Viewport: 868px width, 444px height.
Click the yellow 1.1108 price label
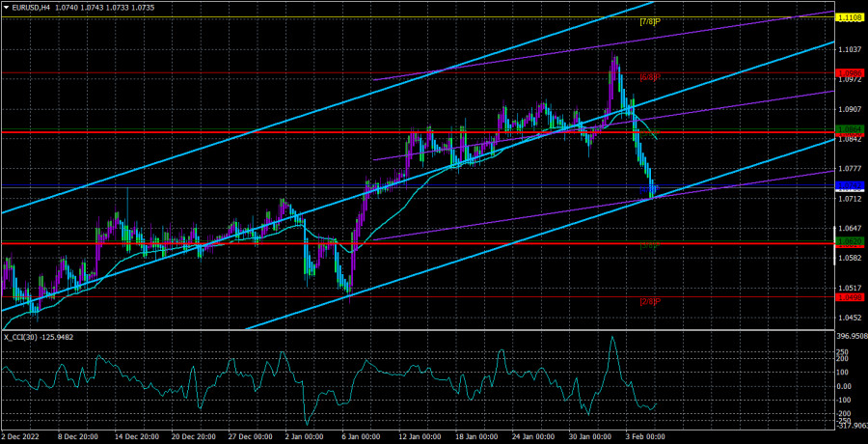tap(849, 18)
